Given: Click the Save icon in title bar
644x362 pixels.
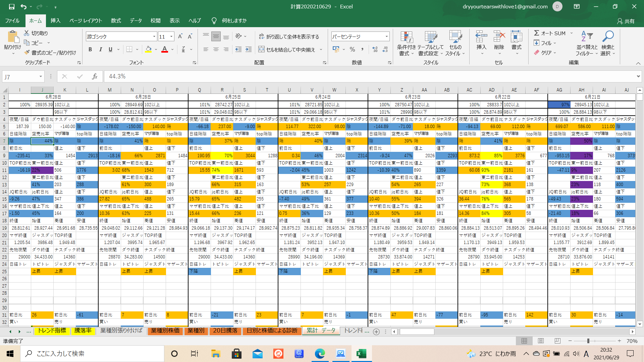Looking at the screenshot, I should click(12, 7).
